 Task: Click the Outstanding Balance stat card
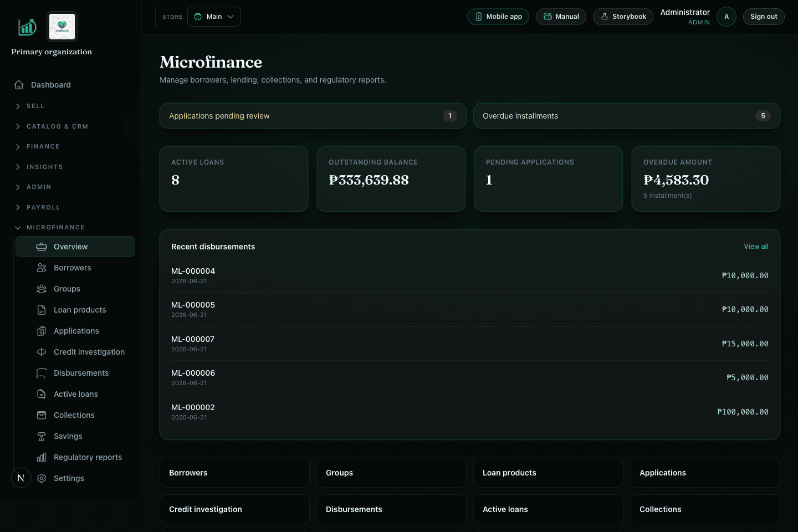pyautogui.click(x=391, y=179)
